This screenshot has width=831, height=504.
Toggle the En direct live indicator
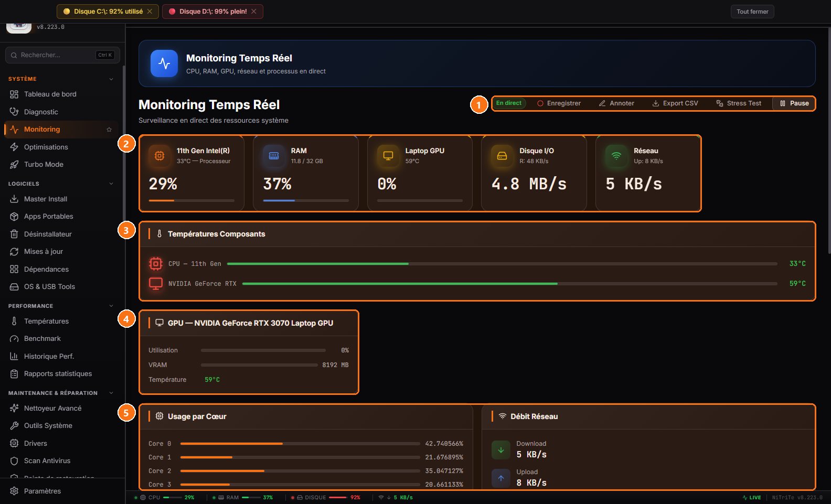509,103
